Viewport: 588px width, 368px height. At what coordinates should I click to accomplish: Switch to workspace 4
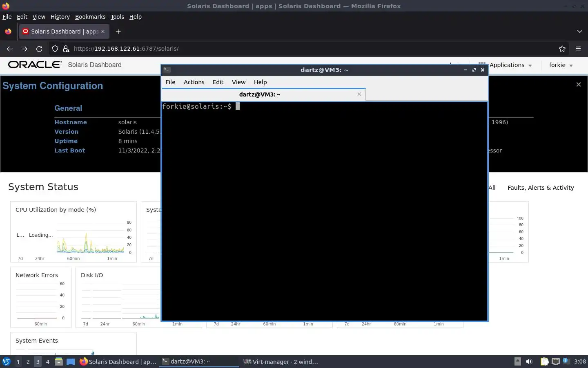(x=47, y=362)
